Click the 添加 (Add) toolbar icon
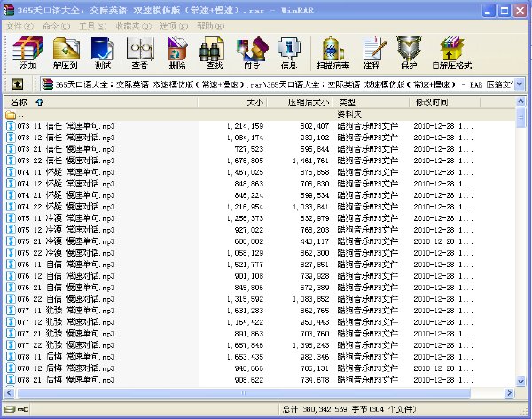532x419 pixels. tap(27, 52)
